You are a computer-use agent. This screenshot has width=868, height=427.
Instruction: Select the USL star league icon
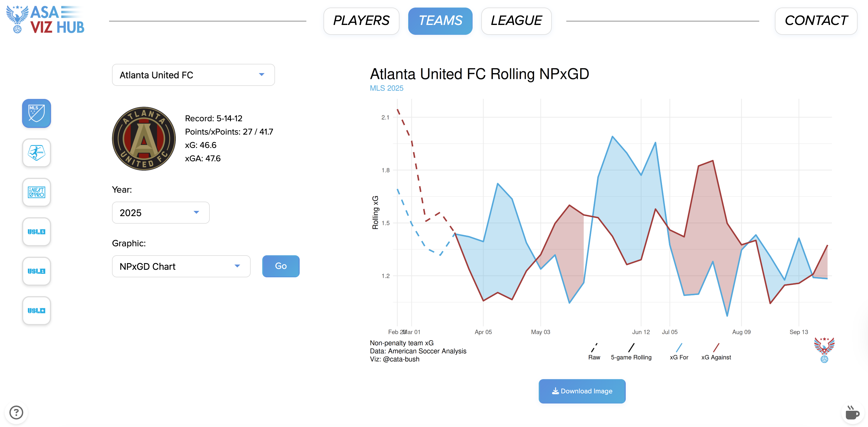(x=36, y=310)
